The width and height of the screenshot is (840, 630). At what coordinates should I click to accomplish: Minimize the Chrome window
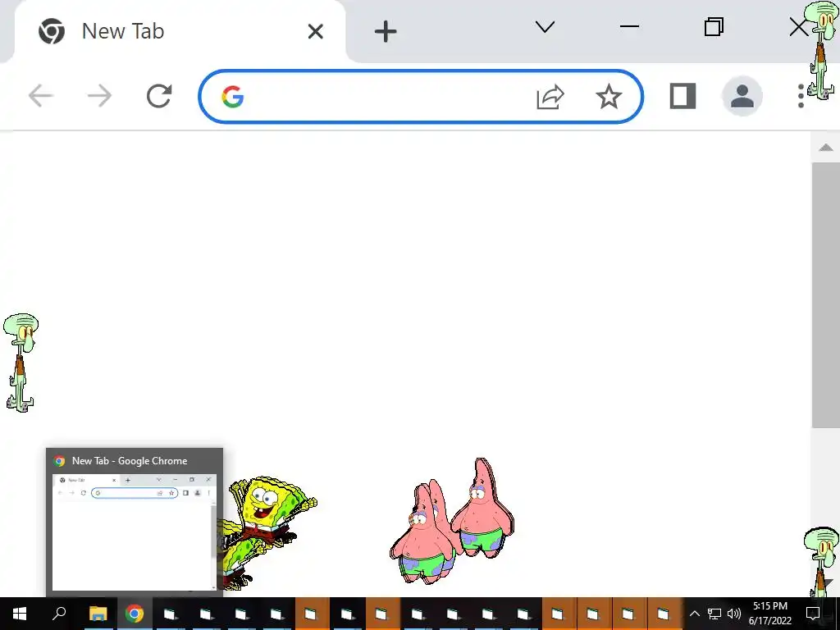pyautogui.click(x=629, y=26)
